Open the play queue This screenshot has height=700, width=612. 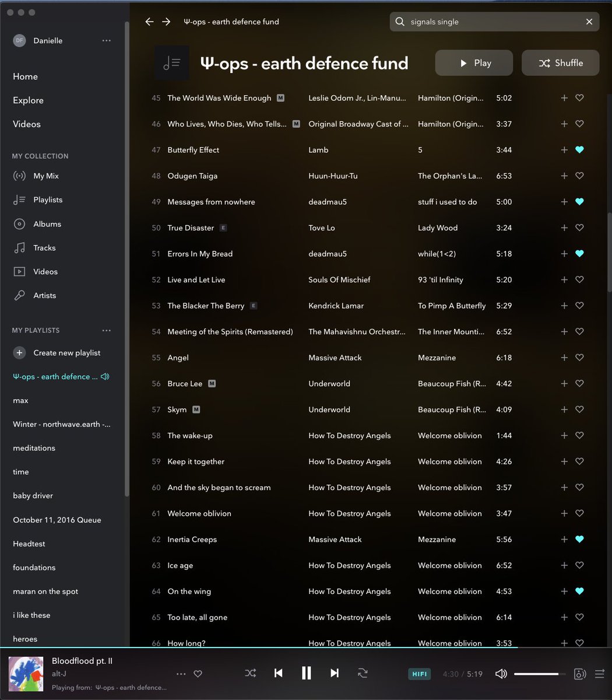coord(600,674)
